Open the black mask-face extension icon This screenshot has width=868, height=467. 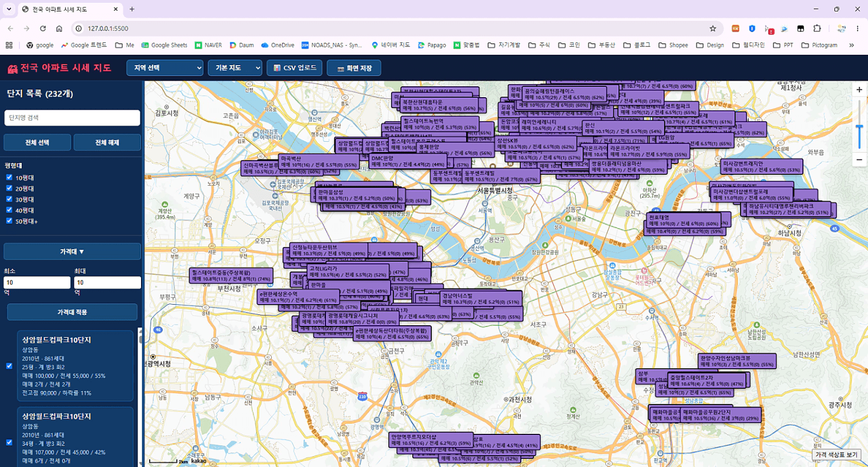click(801, 29)
